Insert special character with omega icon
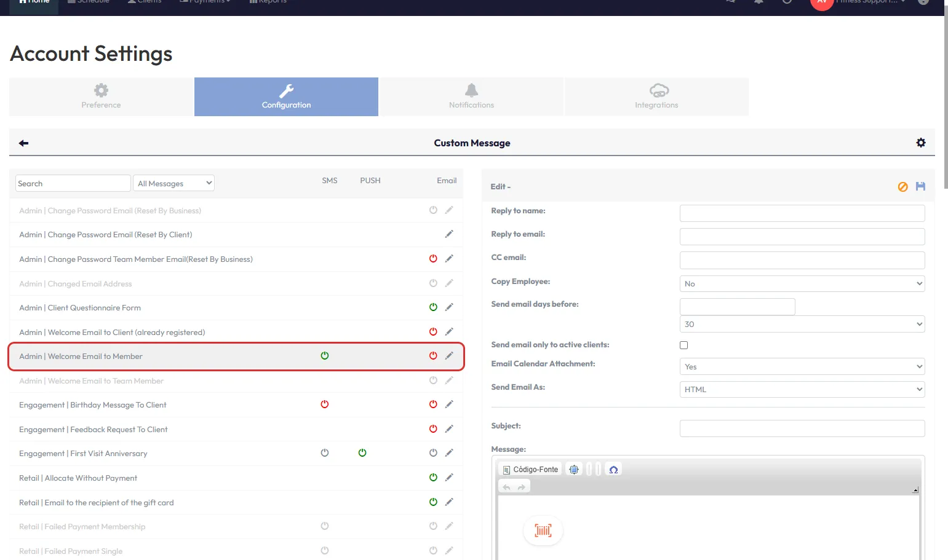The height and width of the screenshot is (560, 948). (x=613, y=470)
